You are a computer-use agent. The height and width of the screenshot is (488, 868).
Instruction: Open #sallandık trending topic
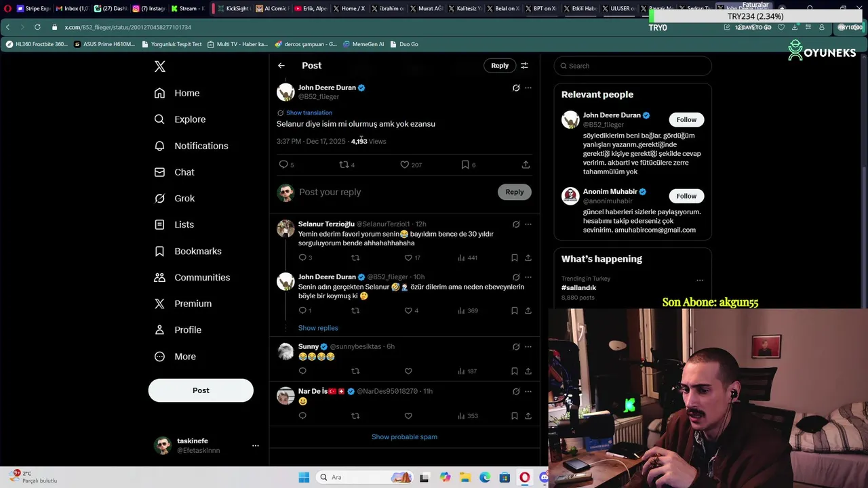click(x=579, y=287)
